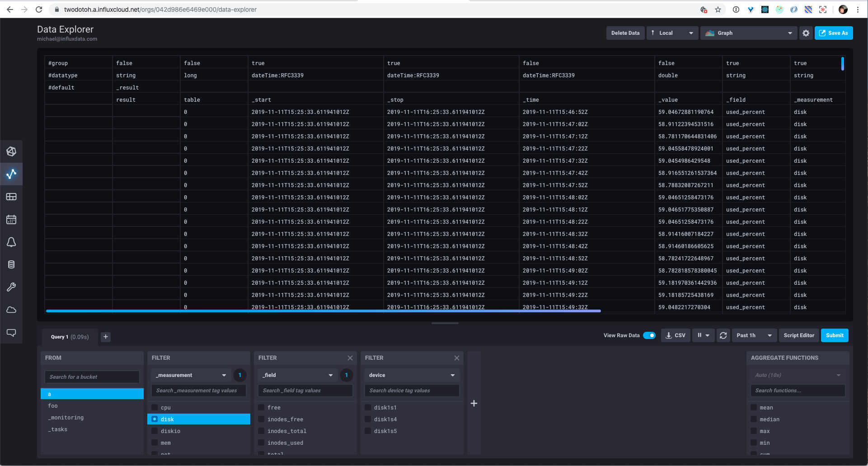Submit the query
The height and width of the screenshot is (466, 868).
pos(835,335)
